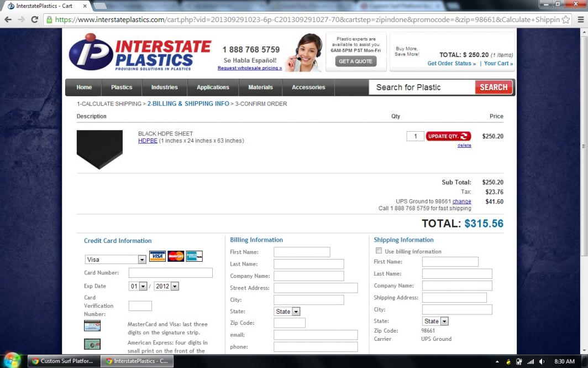588x368 pixels.
Task: Open the Chrome menu icon
Action: [x=580, y=19]
